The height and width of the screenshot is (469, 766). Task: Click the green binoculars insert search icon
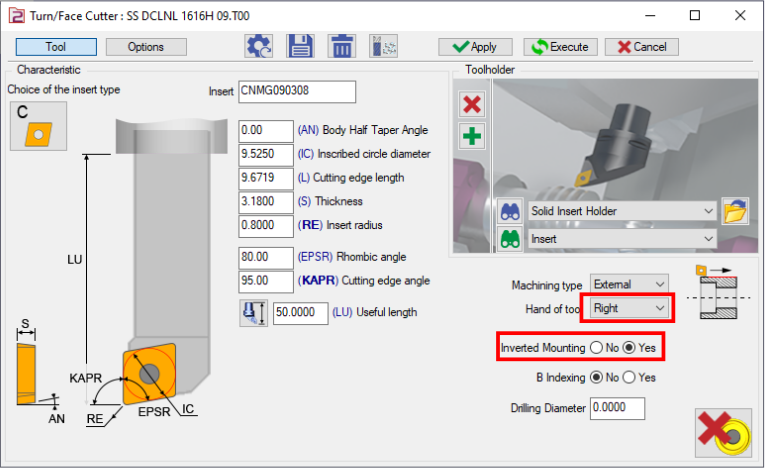pyautogui.click(x=510, y=240)
